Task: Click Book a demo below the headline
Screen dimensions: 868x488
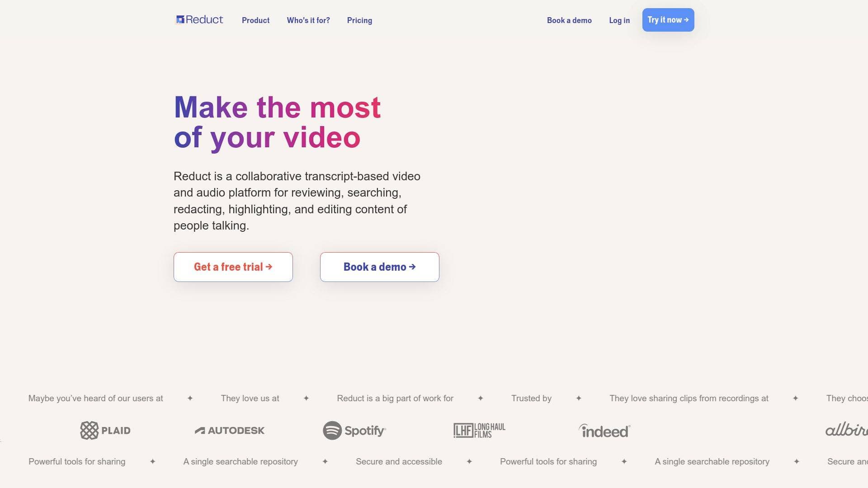Action: 379,267
